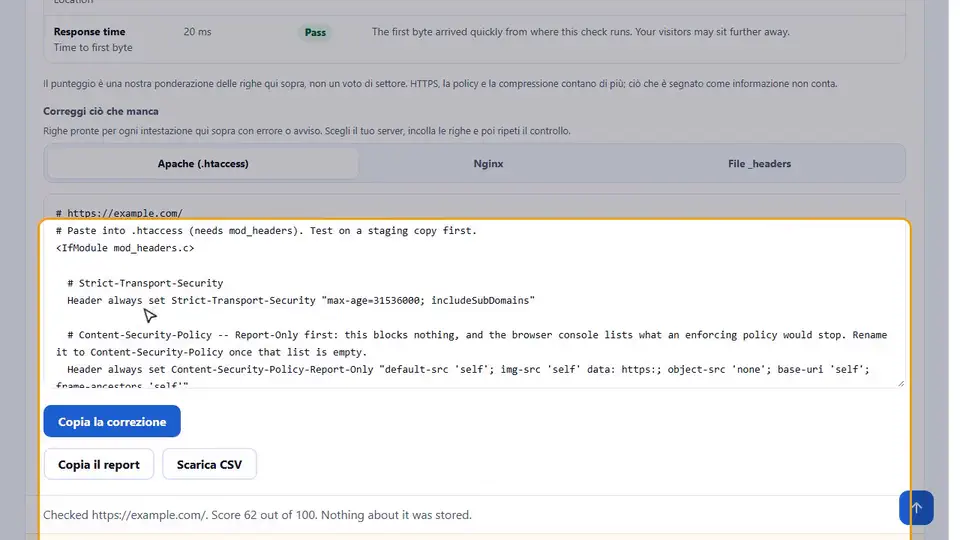Screen dimensions: 960x540
Task: Click Copia il report button
Action: click(99, 464)
